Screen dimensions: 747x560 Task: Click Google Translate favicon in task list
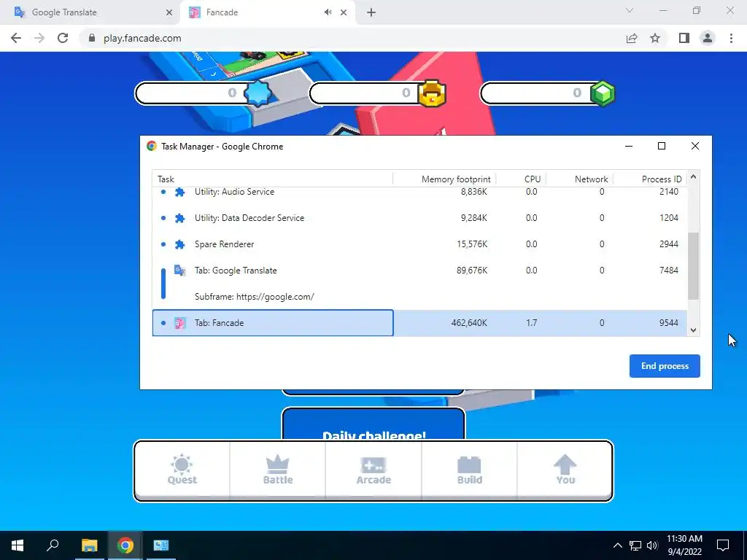click(179, 271)
